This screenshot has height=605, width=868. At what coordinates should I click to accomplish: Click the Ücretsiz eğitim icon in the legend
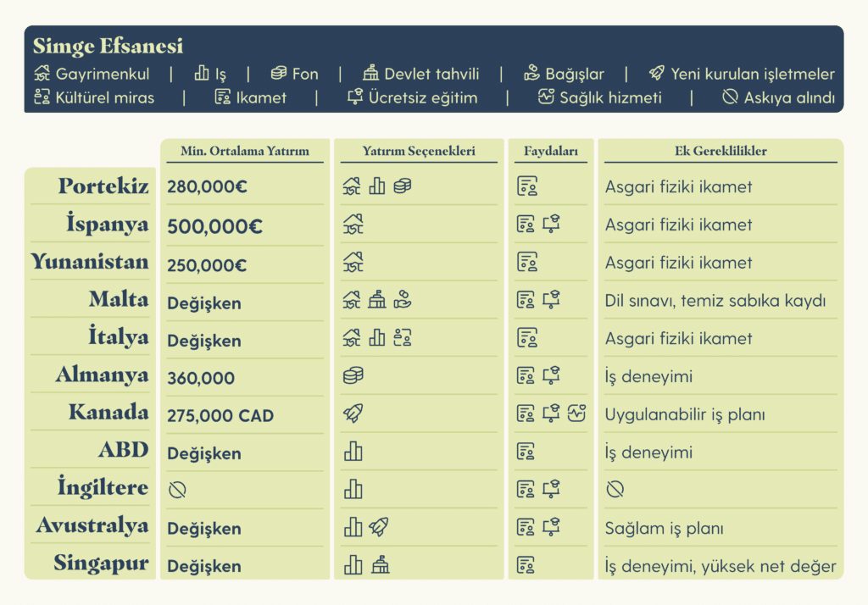tap(355, 97)
